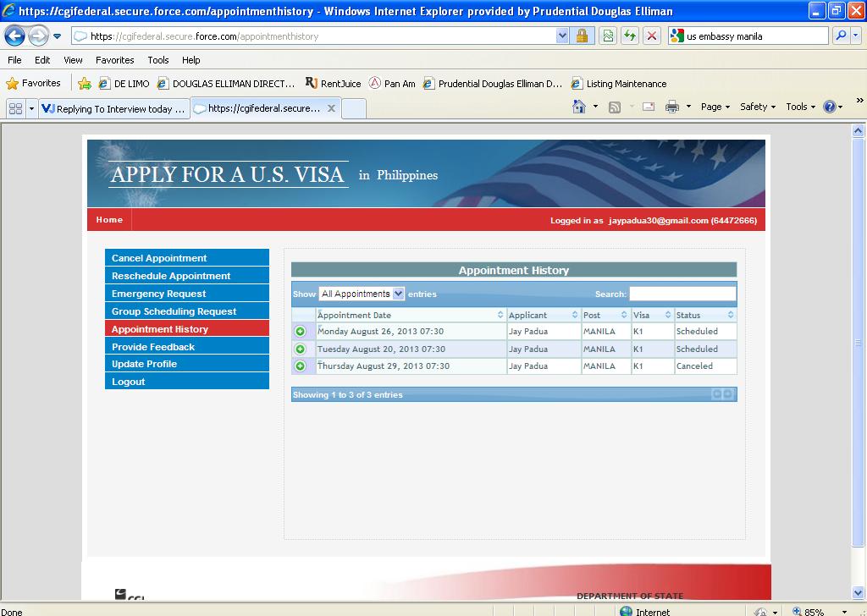
Task: Click the browser Back arrow button
Action: (x=14, y=36)
